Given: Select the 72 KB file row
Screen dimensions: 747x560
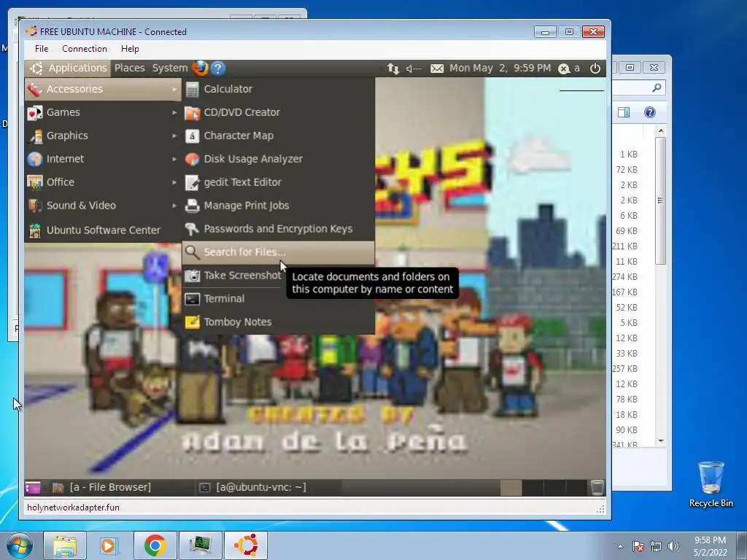Looking at the screenshot, I should click(626, 170).
